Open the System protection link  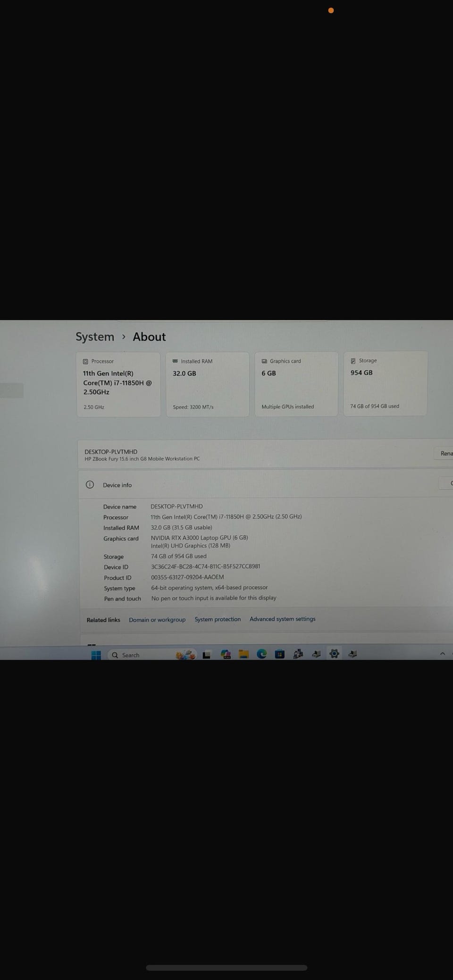tap(218, 619)
